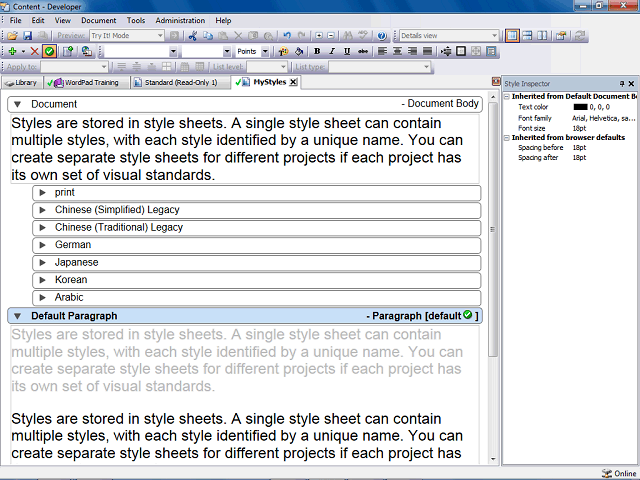
Task: Expand Chinese (Traditional) Legacy row
Action: tap(42, 227)
